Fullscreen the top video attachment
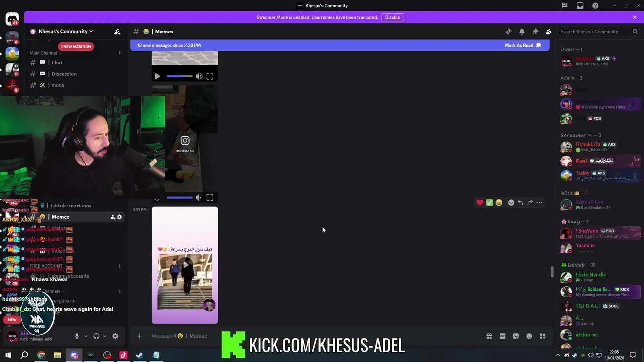 click(210, 76)
